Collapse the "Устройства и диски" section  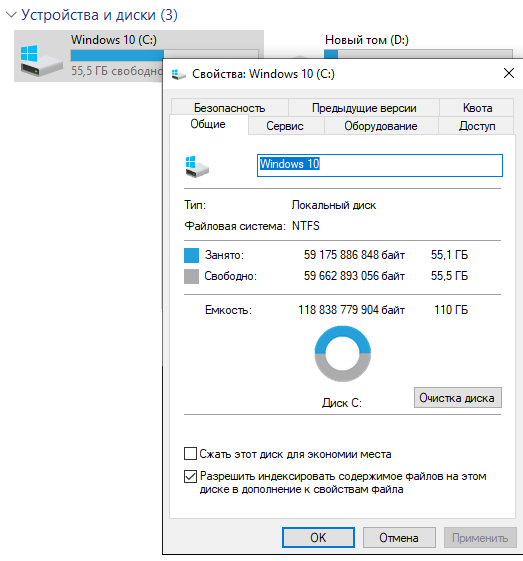[11, 15]
